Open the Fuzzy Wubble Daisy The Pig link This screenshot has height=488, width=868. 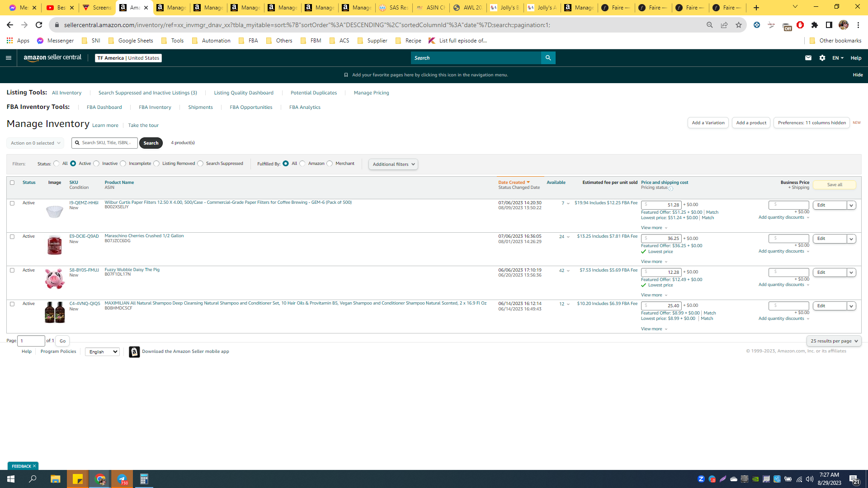click(132, 270)
